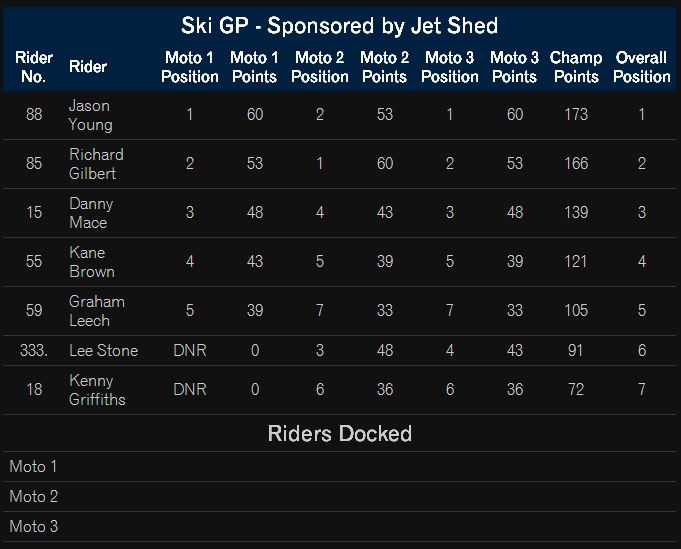The height and width of the screenshot is (549, 681).
Task: Select the Rider No. column header
Action: 34,67
